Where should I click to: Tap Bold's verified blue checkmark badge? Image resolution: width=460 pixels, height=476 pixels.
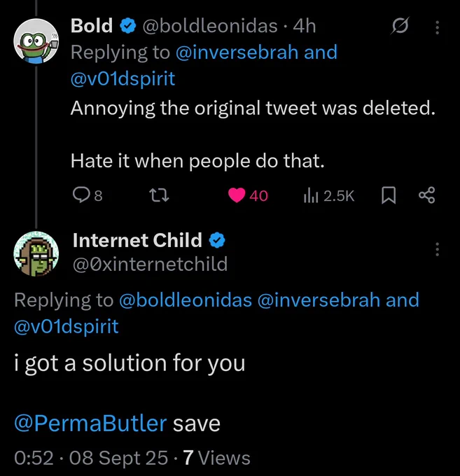(128, 25)
